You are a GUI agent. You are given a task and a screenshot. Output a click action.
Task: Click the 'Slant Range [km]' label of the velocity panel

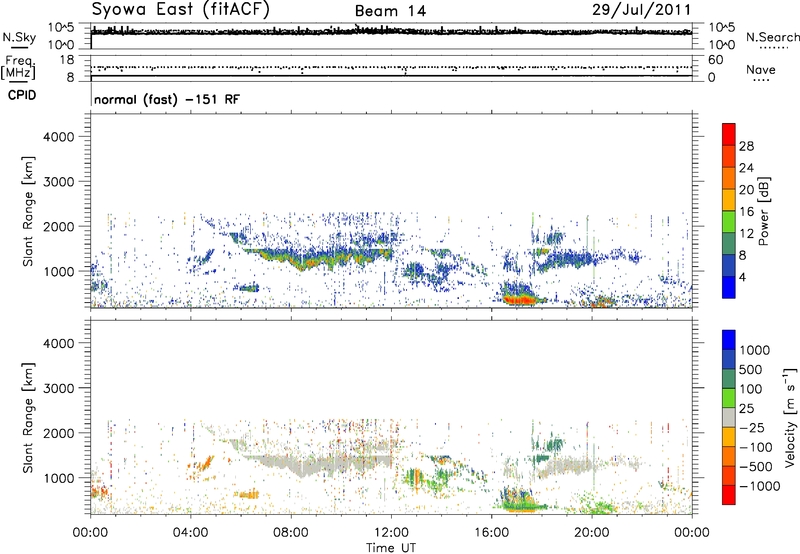pos(28,418)
